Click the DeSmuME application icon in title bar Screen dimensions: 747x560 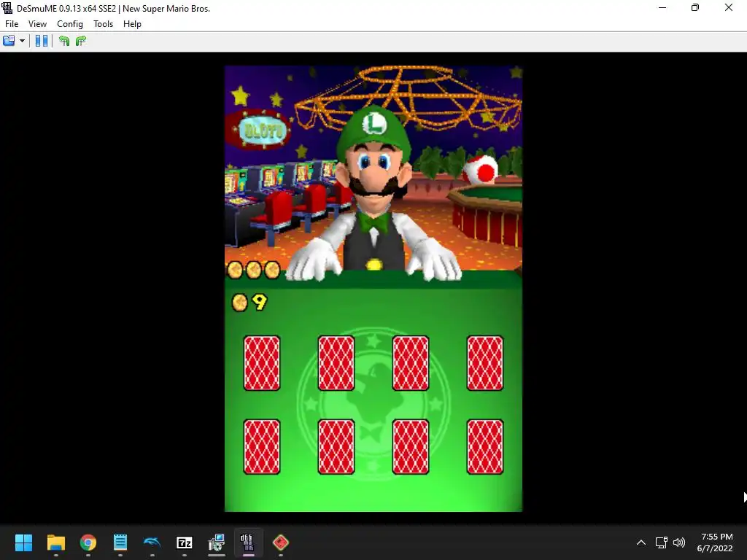coord(7,7)
